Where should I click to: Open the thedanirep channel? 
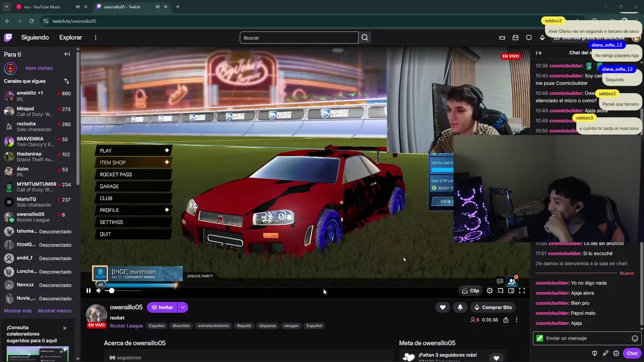click(x=38, y=157)
